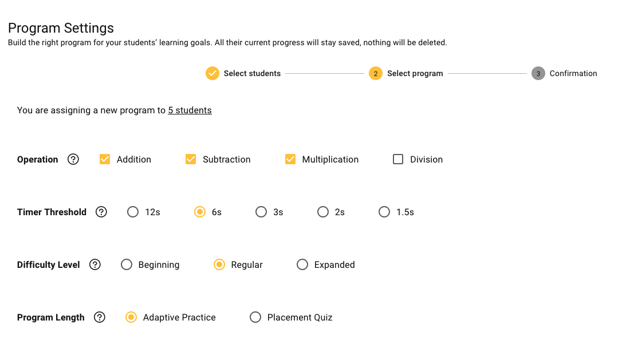The width and height of the screenshot is (622, 364).
Task: Choose the 3s timer threshold
Action: (x=261, y=212)
